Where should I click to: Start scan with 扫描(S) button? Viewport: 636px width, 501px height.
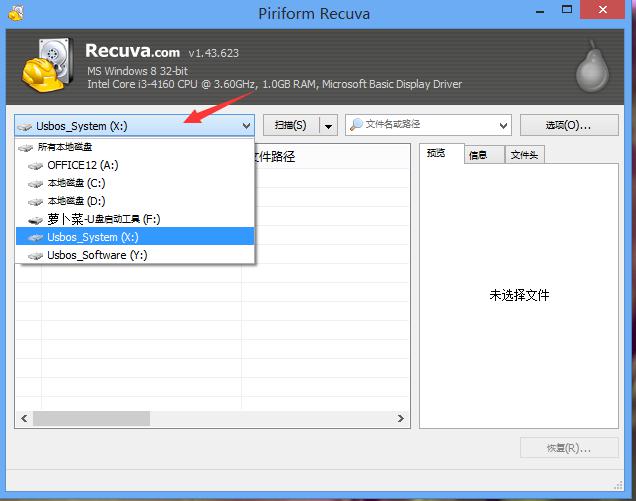pyautogui.click(x=291, y=125)
